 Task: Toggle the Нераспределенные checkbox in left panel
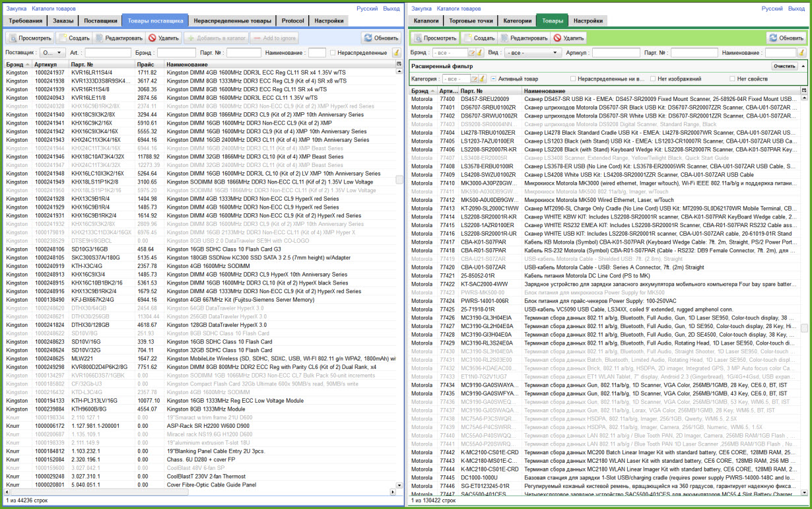point(333,53)
